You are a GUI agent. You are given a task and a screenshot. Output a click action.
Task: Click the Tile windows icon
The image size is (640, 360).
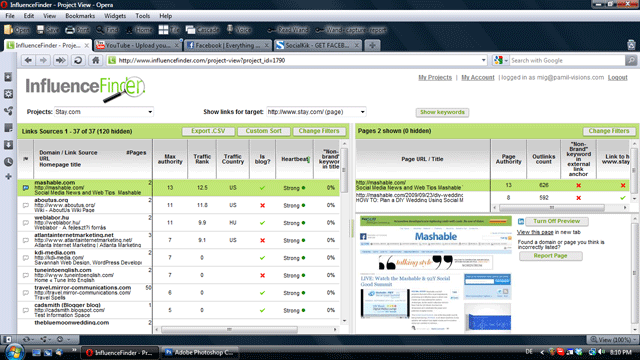169,30
